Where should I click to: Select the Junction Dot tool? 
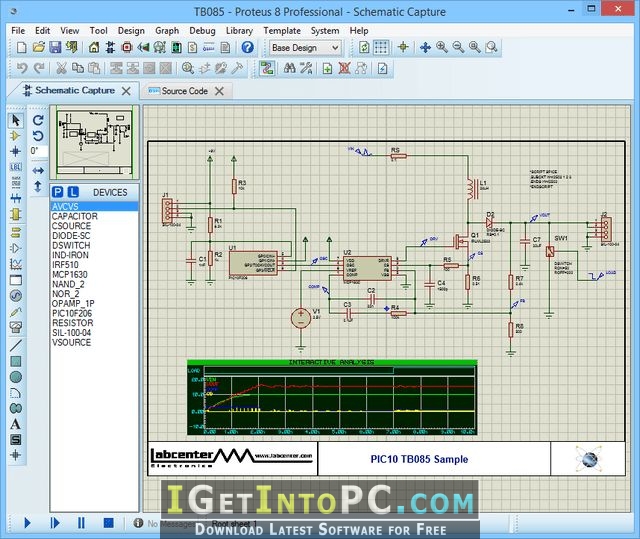point(16,151)
